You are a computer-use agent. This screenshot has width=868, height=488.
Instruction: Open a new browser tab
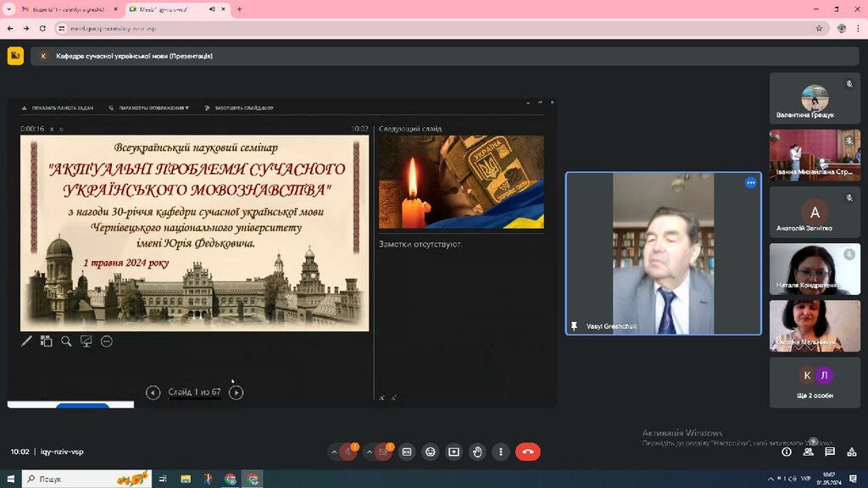point(240,9)
